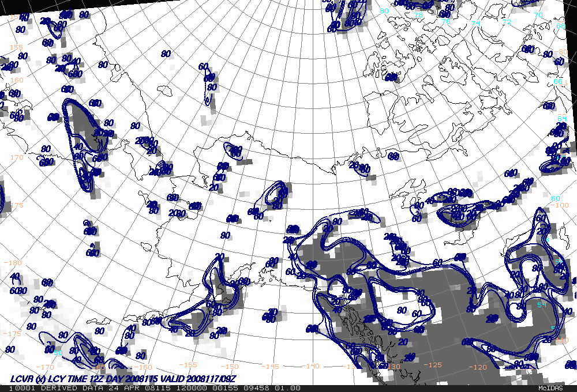Click the cyan '54' latitude label
The image size is (577, 392).
tap(542, 305)
